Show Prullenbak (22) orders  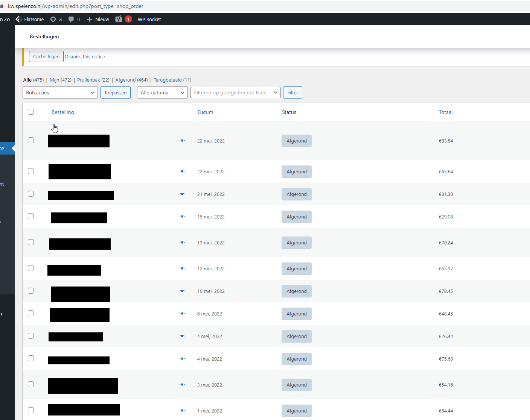point(93,80)
